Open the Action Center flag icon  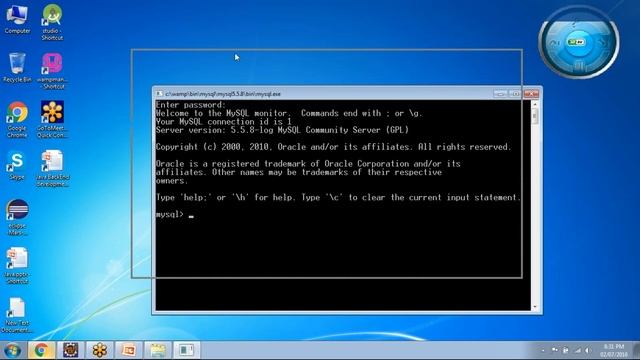555,350
